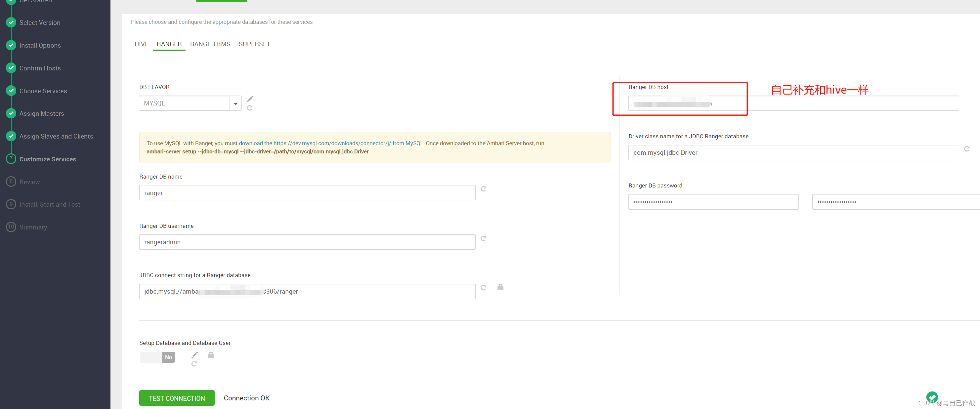Open the DB FLAVOR dropdown arrow

pos(235,103)
